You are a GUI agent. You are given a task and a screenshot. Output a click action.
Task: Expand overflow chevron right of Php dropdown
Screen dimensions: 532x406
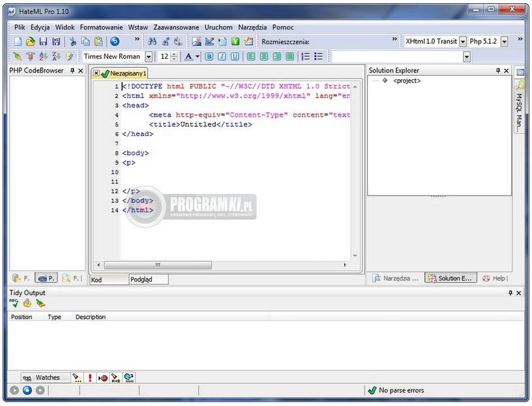pos(520,39)
